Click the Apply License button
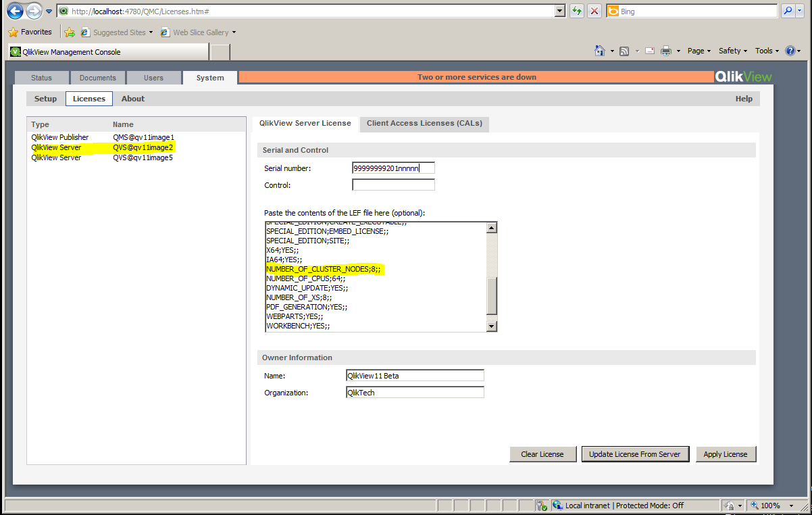This screenshot has width=812, height=515. tap(726, 454)
